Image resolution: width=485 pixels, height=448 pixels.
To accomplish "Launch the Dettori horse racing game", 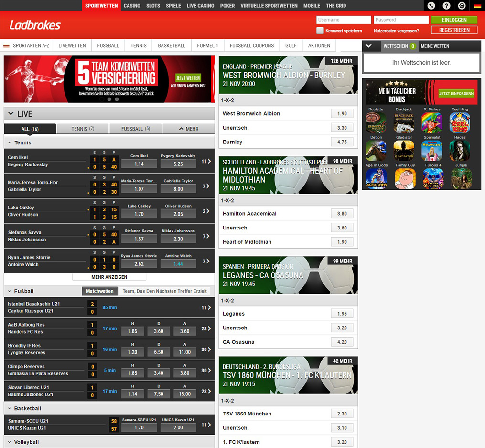I will tap(376, 151).
